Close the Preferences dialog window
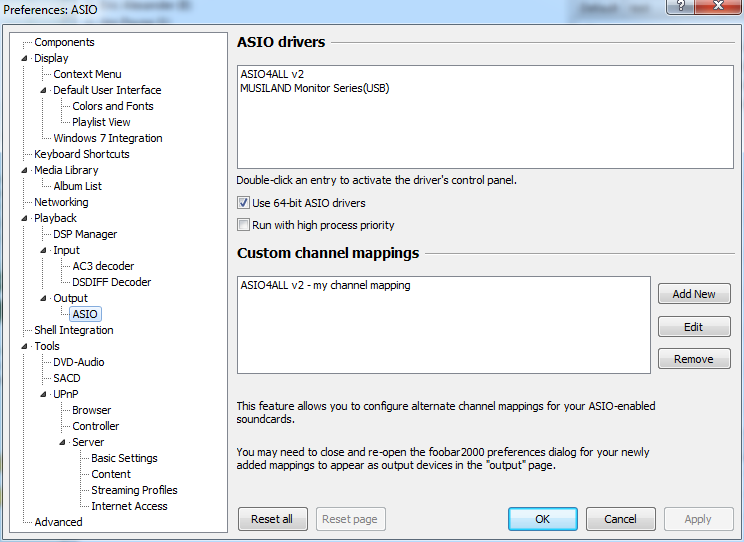Image resolution: width=744 pixels, height=542 pixels. tap(718, 6)
